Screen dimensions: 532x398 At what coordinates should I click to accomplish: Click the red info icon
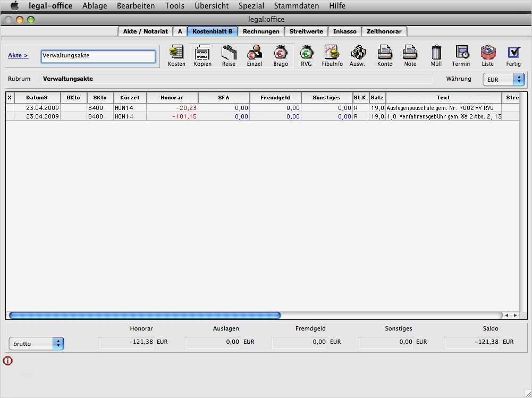(8, 360)
